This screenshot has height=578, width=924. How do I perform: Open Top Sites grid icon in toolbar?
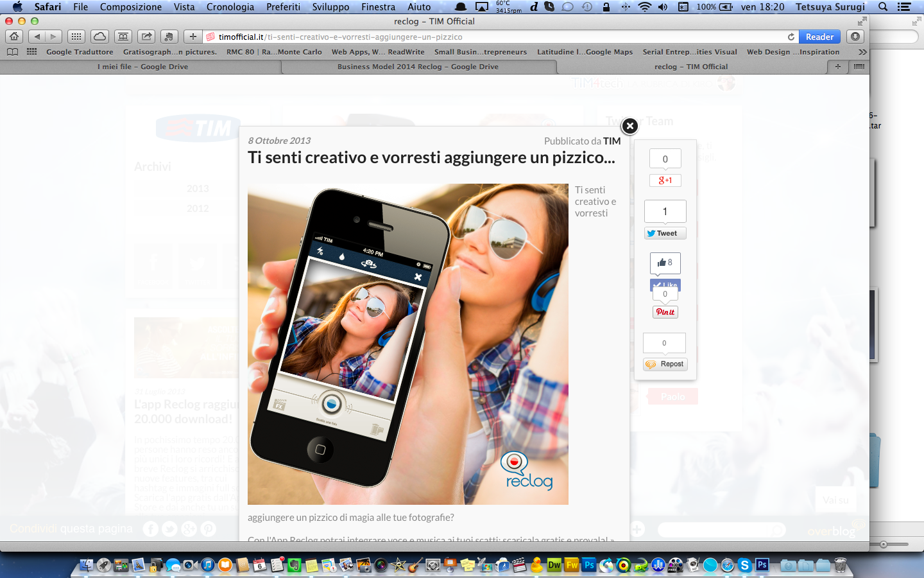tap(76, 37)
